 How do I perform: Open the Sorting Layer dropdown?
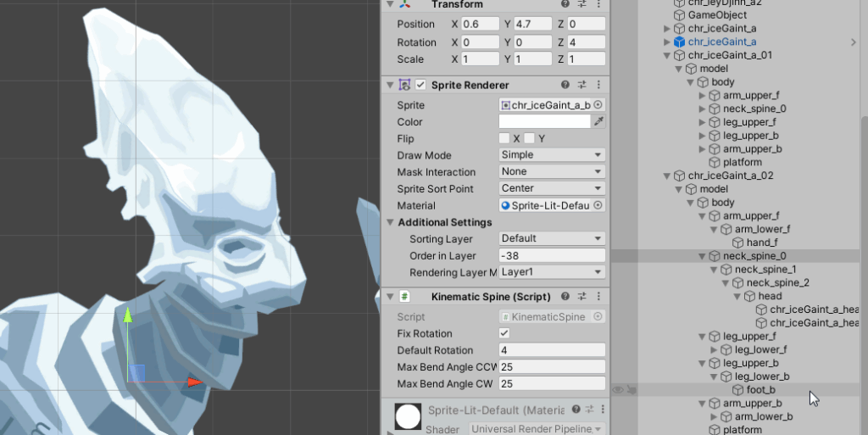tap(552, 238)
